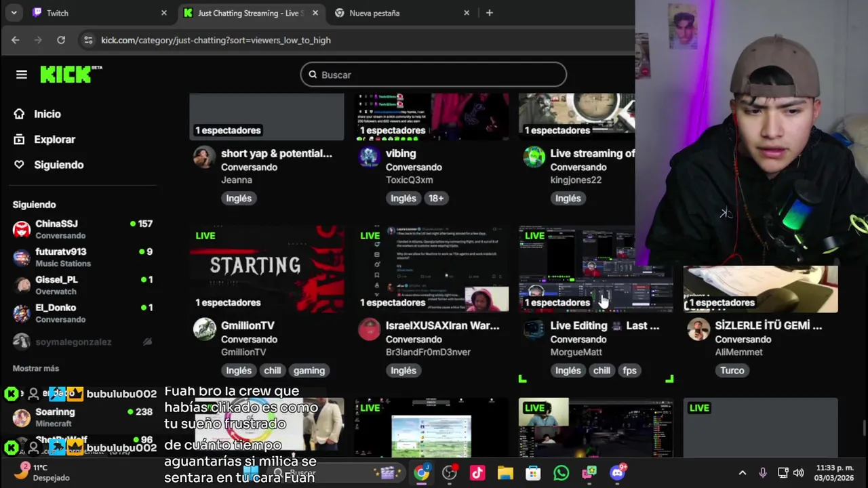Open a new browser tab
868x488 pixels.
489,13
